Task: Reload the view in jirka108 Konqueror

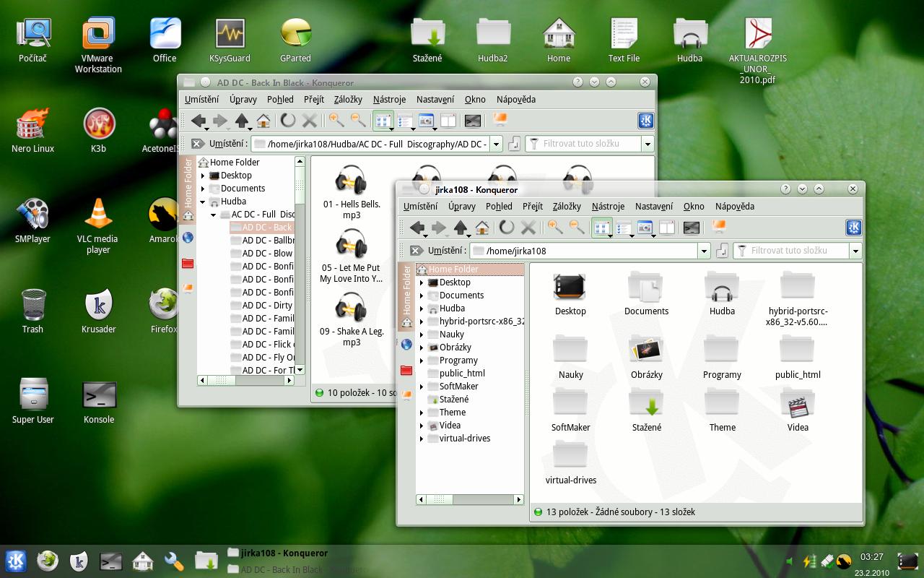Action: (x=507, y=228)
